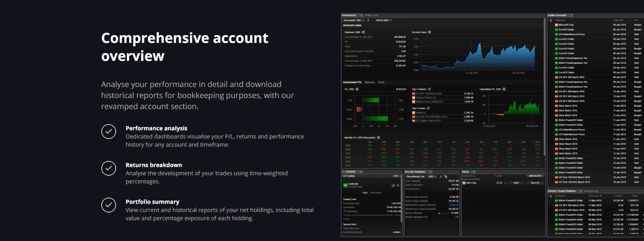Click the Margin utilisation progress bar
Image resolution: width=644 pixels, height=241 pixels.
[444, 213]
